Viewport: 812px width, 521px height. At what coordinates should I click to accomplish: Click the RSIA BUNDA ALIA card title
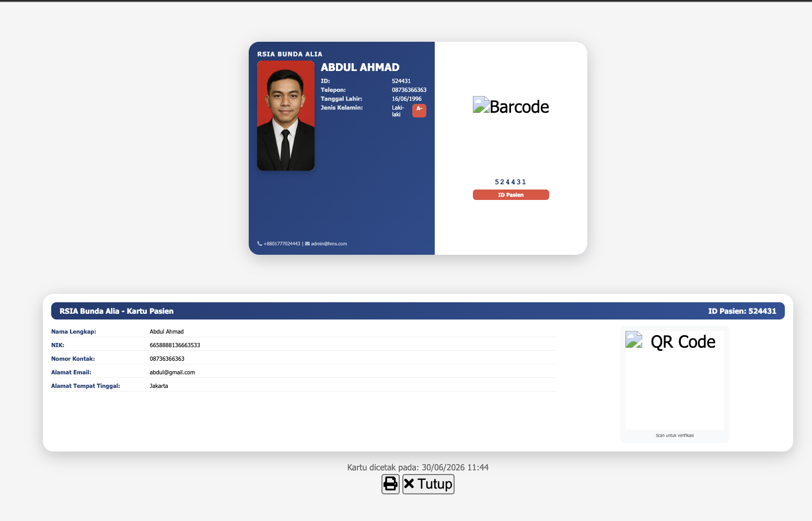coord(289,54)
